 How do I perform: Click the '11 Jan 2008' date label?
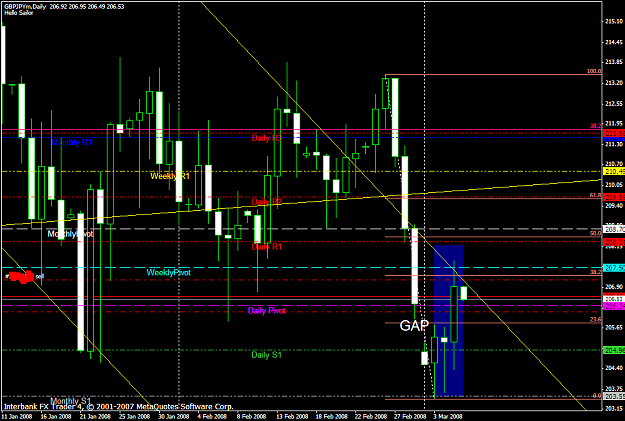point(17,417)
